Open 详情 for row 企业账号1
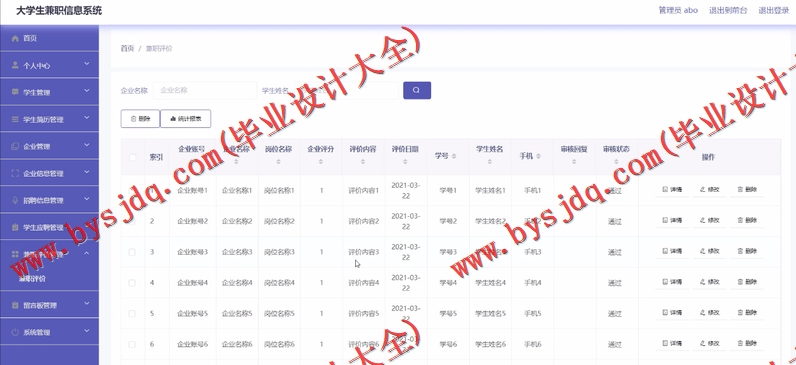This screenshot has height=365, width=796. (672, 189)
